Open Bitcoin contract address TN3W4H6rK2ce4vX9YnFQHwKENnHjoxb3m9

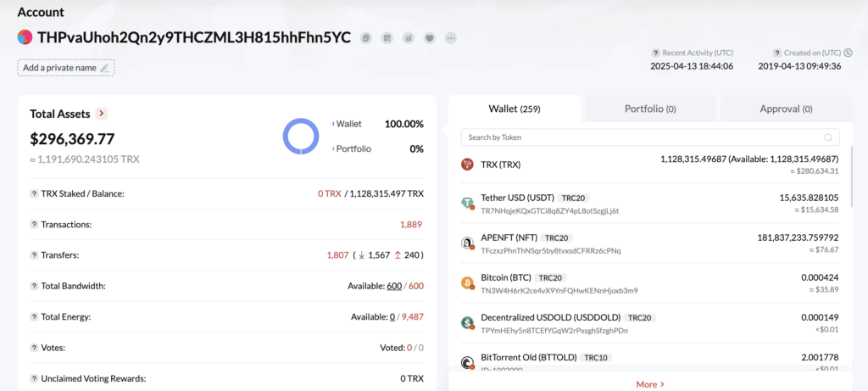(559, 290)
